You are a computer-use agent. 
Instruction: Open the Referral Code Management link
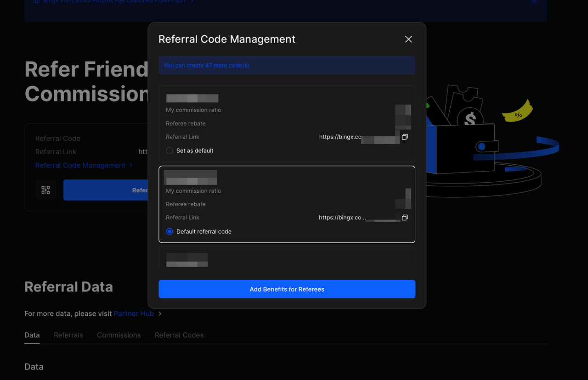[x=80, y=165]
